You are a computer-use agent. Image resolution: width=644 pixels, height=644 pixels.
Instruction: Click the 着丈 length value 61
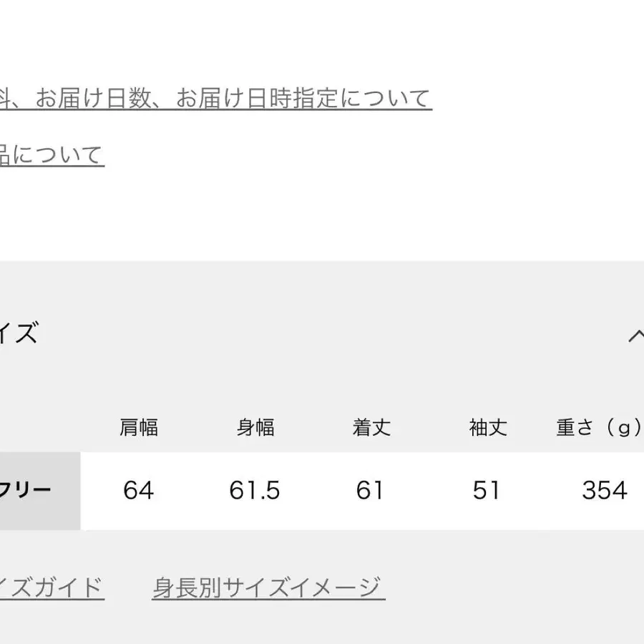tap(371, 491)
